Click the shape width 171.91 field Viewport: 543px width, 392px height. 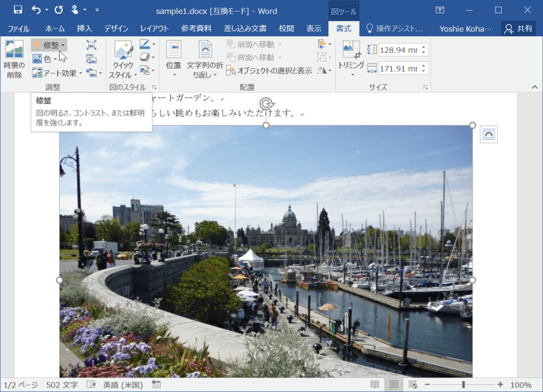tap(399, 69)
